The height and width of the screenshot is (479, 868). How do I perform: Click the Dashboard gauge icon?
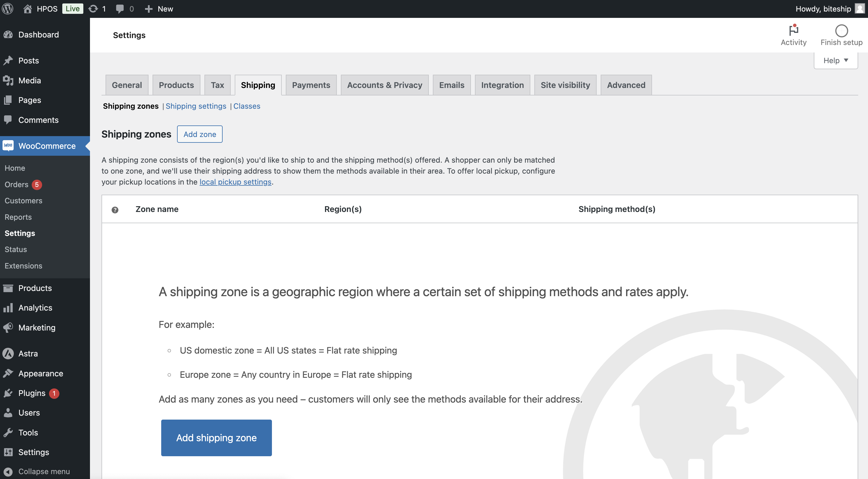(8, 35)
